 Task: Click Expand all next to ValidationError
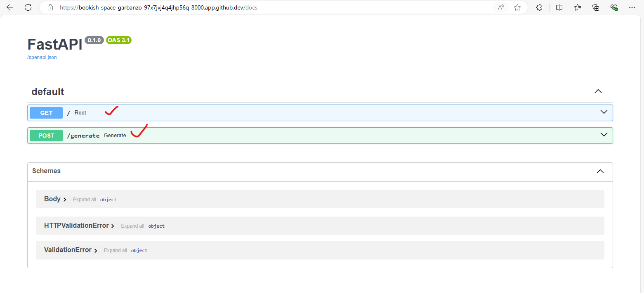coord(116,250)
